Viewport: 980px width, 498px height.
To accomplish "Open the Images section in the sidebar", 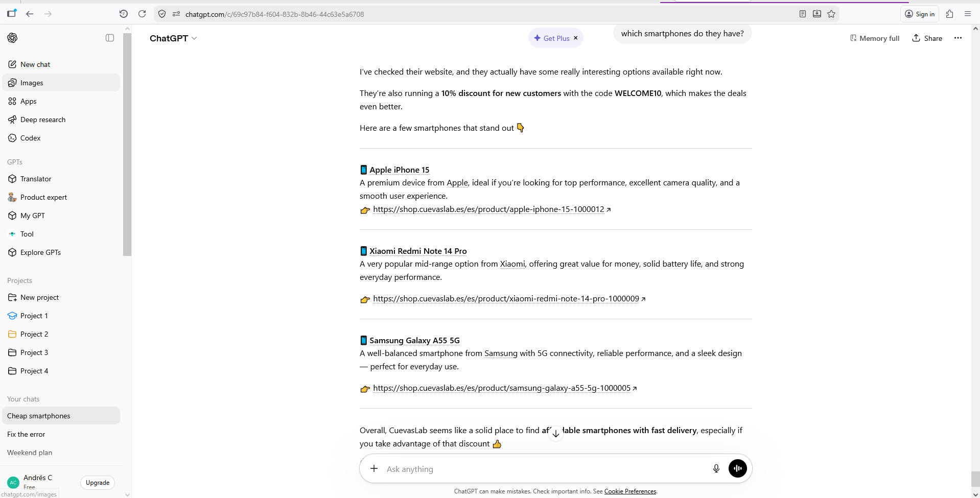I will [32, 82].
